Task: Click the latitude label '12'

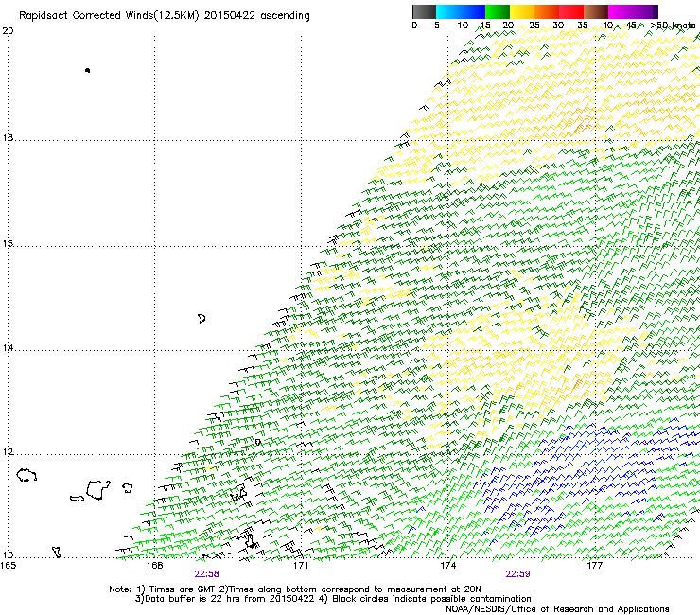Action: (8, 452)
